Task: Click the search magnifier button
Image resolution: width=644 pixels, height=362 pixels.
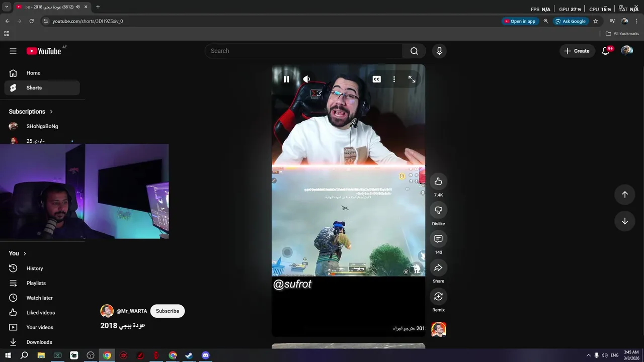Action: tap(414, 51)
